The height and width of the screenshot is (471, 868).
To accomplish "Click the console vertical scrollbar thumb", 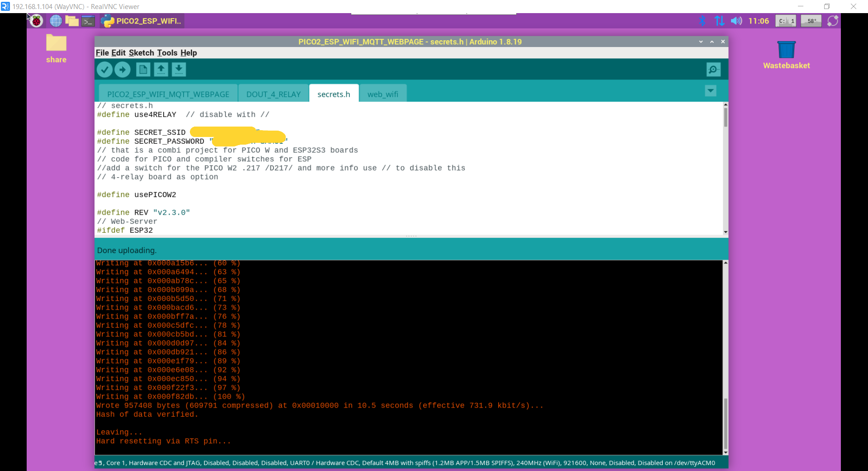I will tap(726, 423).
